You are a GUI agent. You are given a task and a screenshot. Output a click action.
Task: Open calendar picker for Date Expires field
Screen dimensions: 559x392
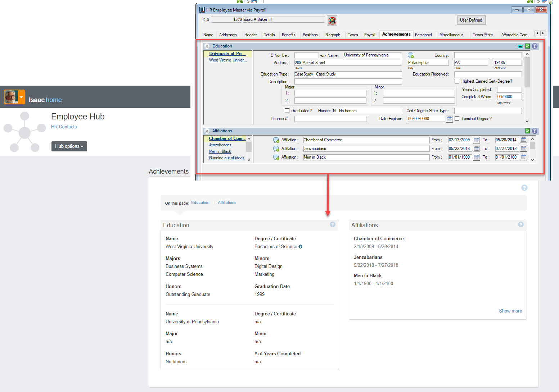pyautogui.click(x=450, y=119)
